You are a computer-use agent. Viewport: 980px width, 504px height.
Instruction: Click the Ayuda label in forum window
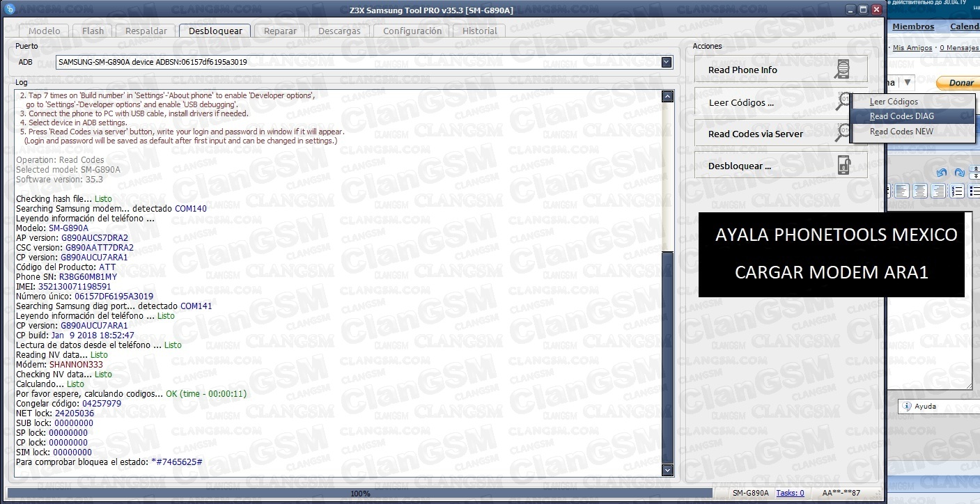tap(926, 406)
